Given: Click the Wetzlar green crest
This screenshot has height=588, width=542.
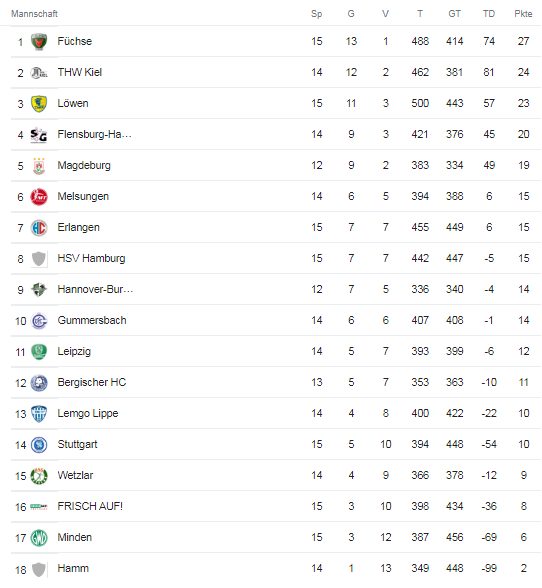Looking at the screenshot, I should (x=39, y=476).
